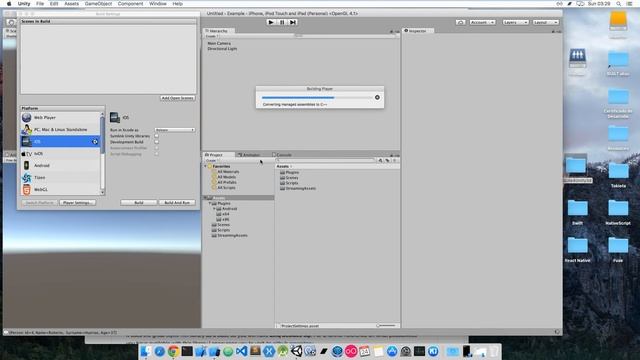Select the Tizen platform row
This screenshot has height=360, width=640.
(60, 178)
